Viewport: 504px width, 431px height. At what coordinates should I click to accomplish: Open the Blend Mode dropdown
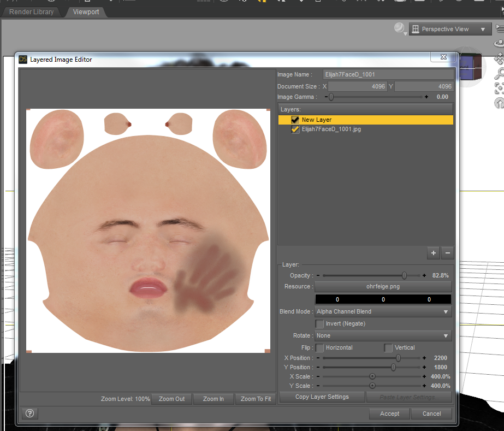pos(383,312)
